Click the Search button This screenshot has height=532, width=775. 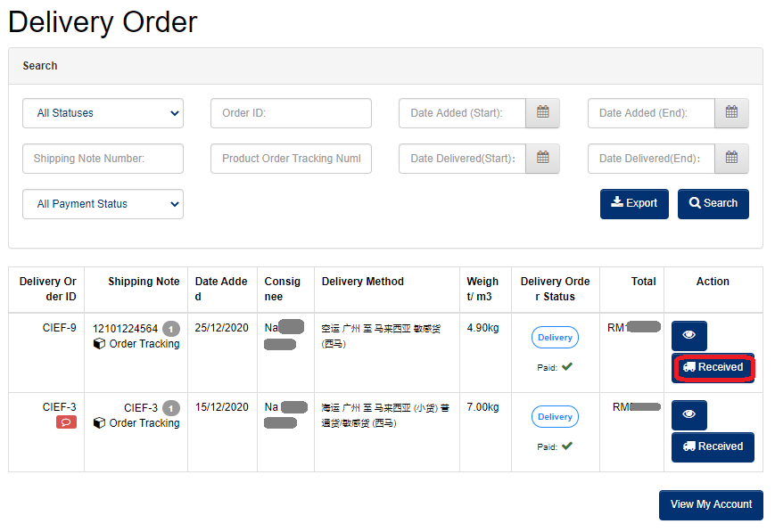point(713,203)
